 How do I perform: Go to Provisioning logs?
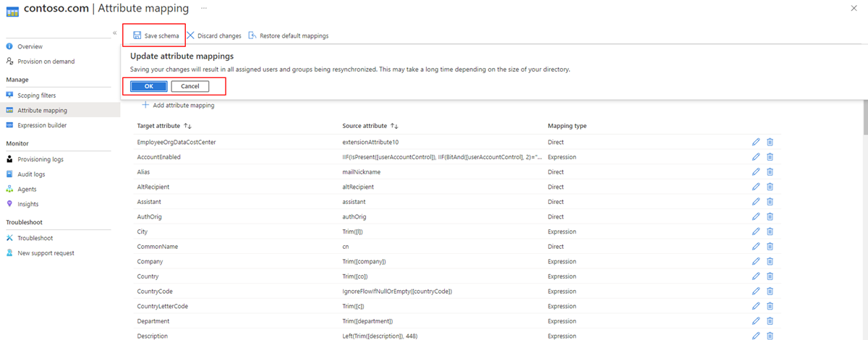click(41, 159)
